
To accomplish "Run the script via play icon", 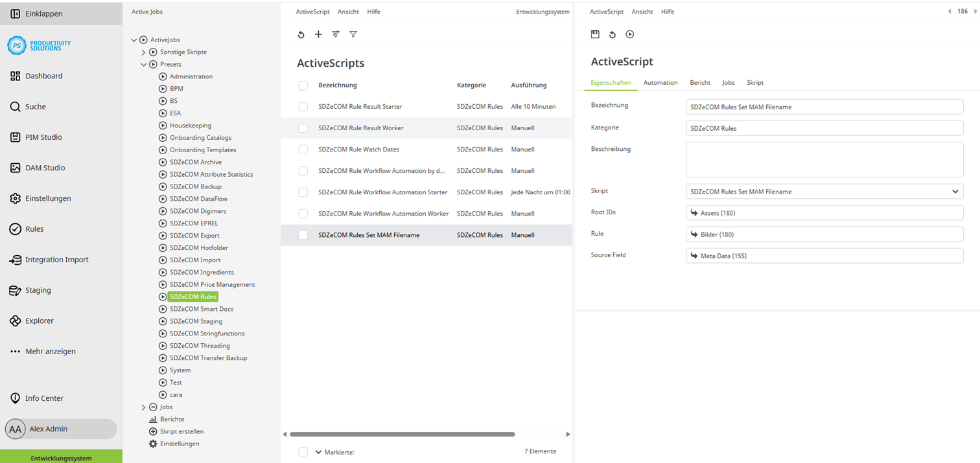I will tap(629, 34).
